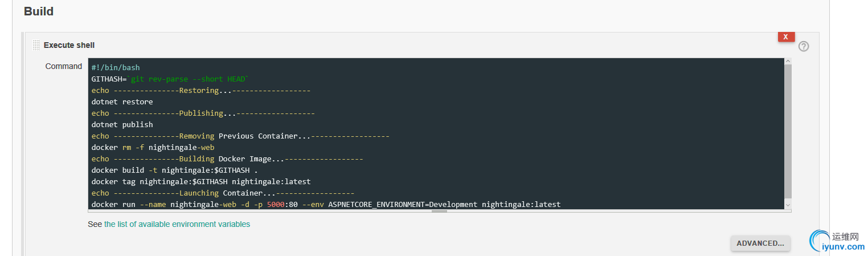
Task: Click the resize grip below Command box
Action: click(x=439, y=211)
